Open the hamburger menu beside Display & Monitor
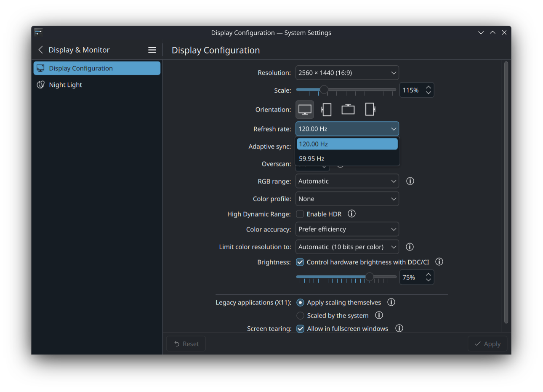543x392 pixels. click(152, 50)
